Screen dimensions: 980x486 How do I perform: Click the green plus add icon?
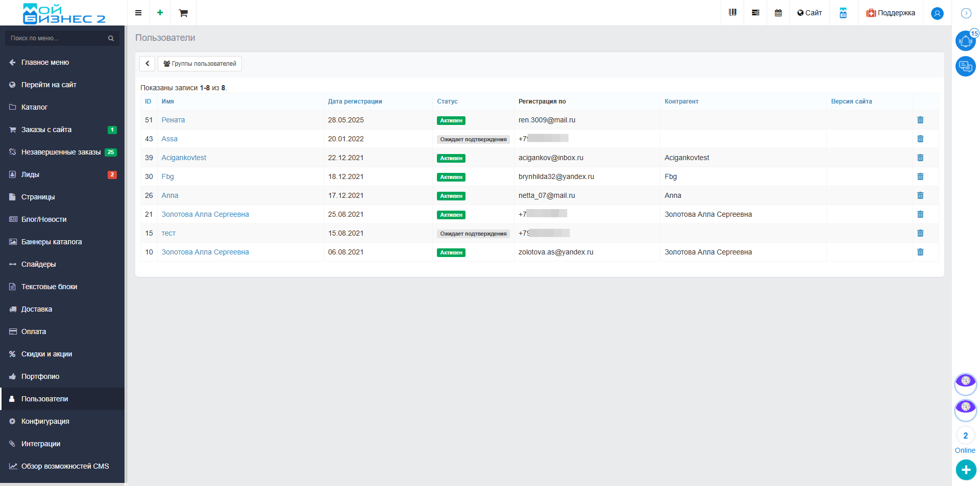pos(160,13)
